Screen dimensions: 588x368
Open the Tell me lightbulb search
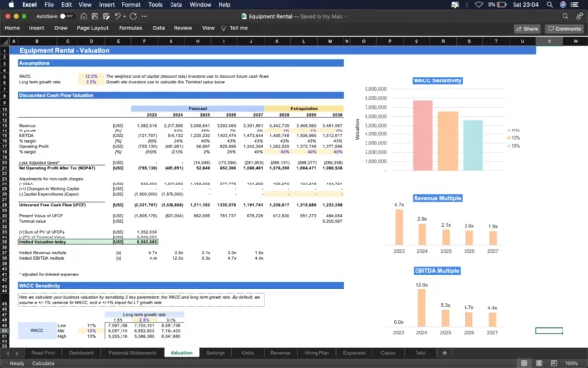click(235, 28)
